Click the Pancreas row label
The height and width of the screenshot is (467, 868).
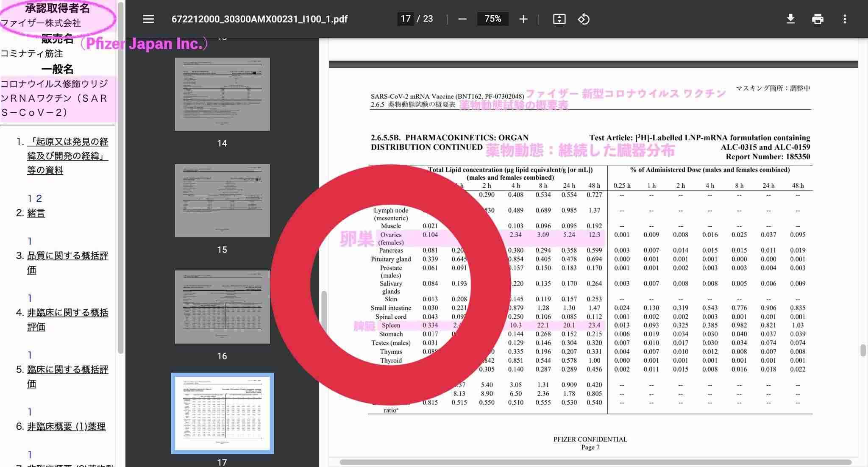391,250
